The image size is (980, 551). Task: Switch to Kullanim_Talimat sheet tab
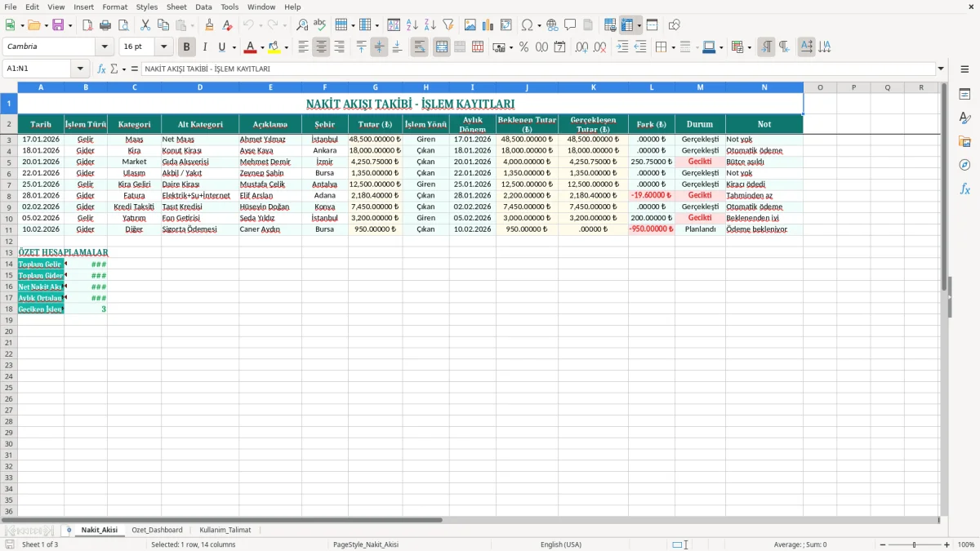(225, 530)
